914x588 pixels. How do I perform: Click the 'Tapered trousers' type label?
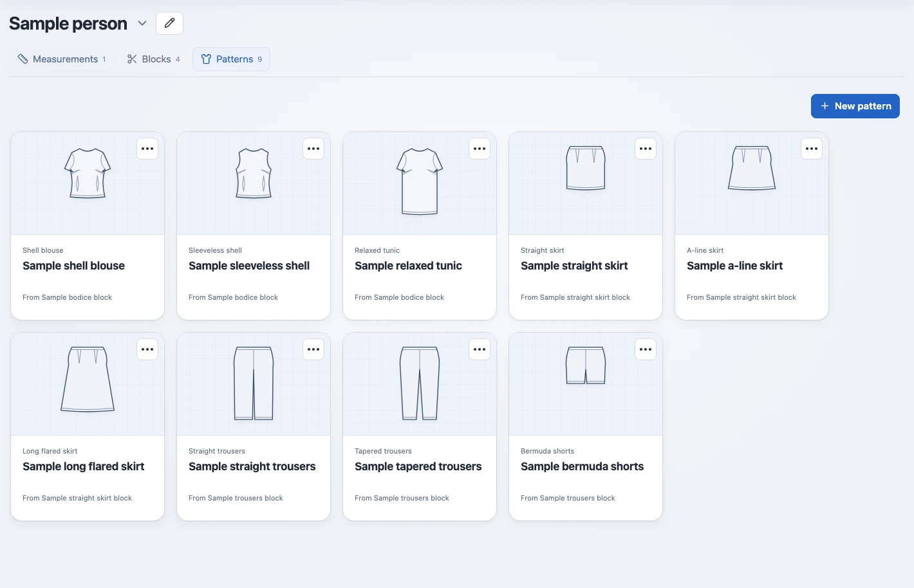[x=383, y=451]
